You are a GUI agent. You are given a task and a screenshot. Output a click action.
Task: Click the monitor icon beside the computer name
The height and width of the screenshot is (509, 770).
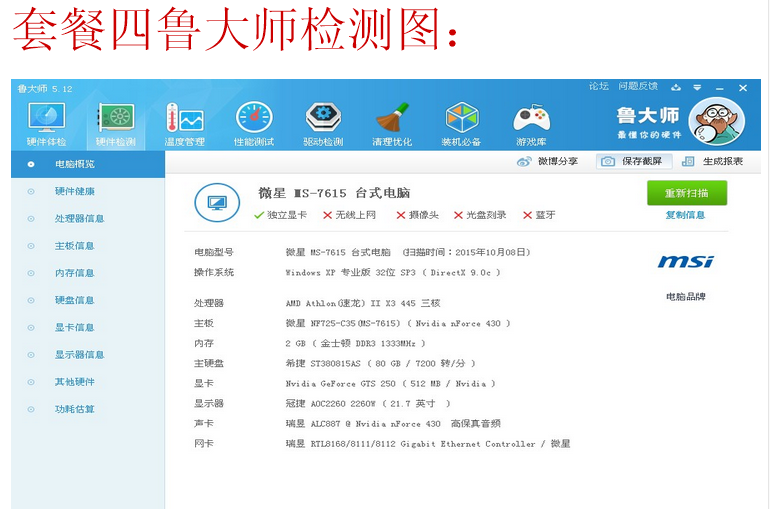217,202
